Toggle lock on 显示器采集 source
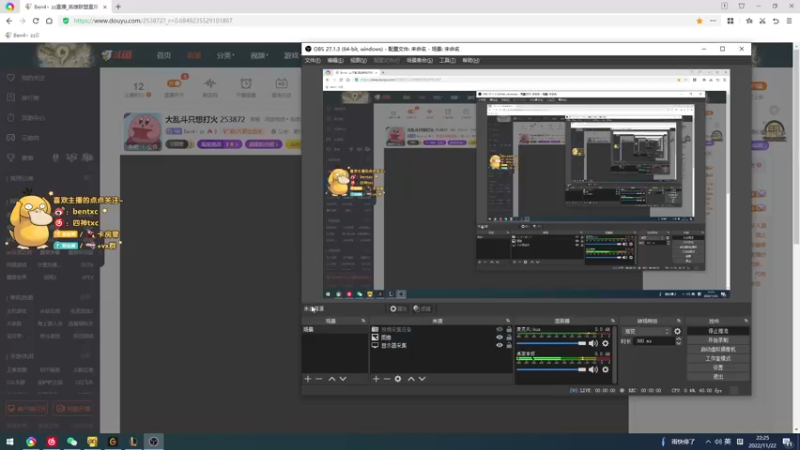The image size is (800, 450). tap(509, 345)
